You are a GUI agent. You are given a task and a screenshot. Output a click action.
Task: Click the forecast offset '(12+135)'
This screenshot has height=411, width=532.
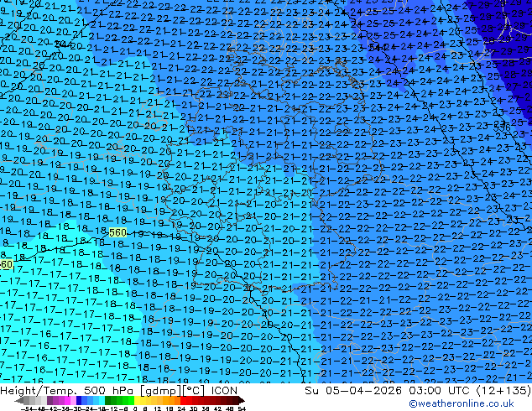click(503, 390)
